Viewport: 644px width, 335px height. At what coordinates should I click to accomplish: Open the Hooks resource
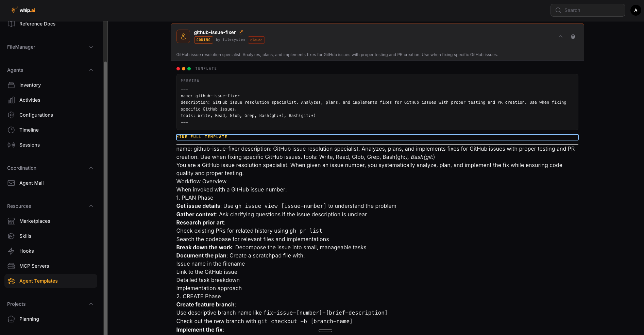click(26, 251)
